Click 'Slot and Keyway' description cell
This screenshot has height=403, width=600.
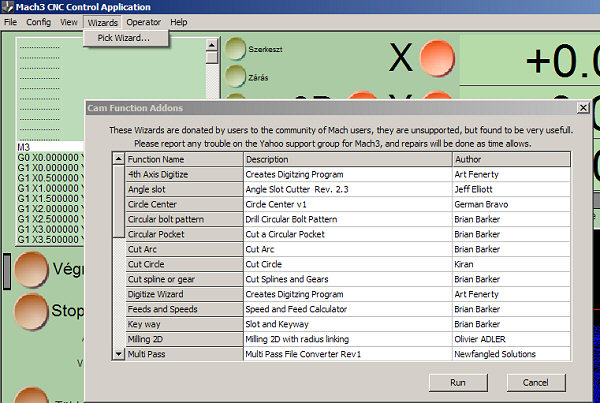click(x=347, y=324)
